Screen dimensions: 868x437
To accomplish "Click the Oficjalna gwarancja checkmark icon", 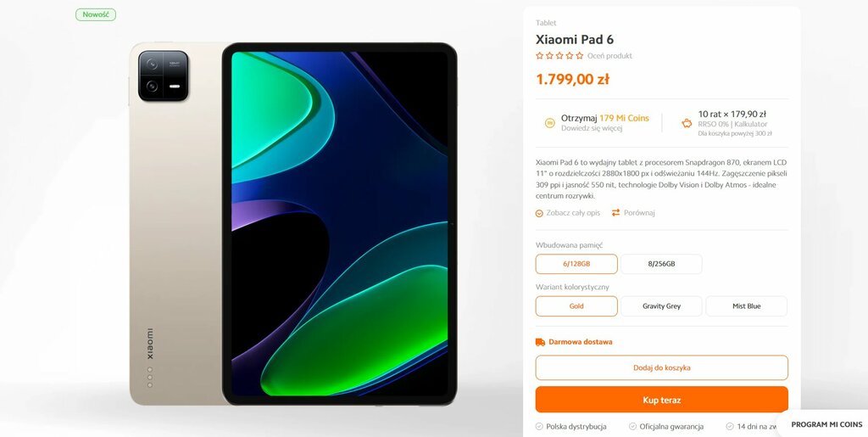I will [x=632, y=427].
